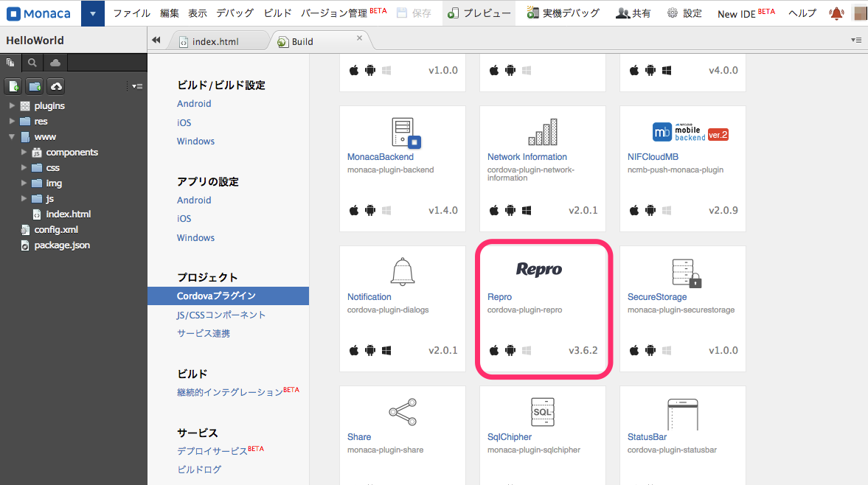
Task: Open 設定 from the toolbar
Action: (x=684, y=13)
